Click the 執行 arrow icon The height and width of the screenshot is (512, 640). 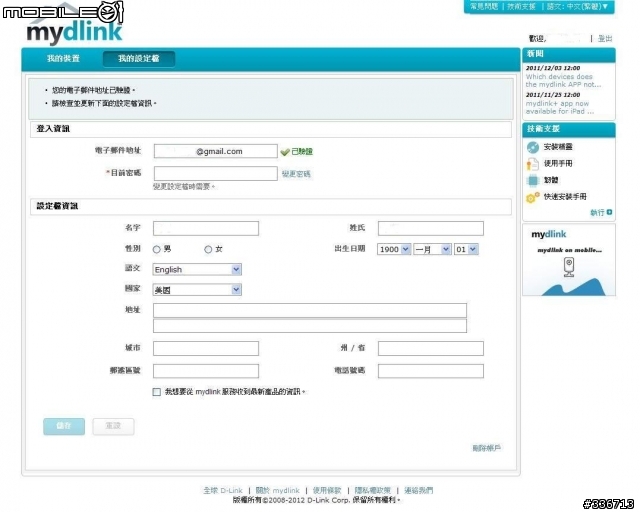coord(609,212)
